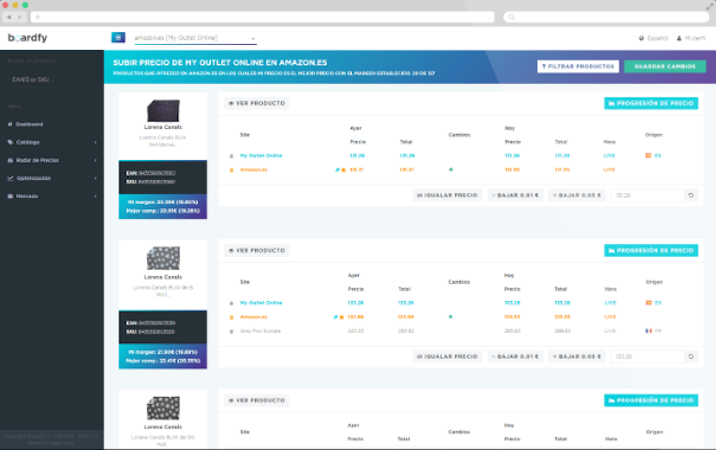Viewport: 716px width, 450px height.
Task: Click Bajar 0.01 € beside 131.26 field
Action: click(515, 195)
